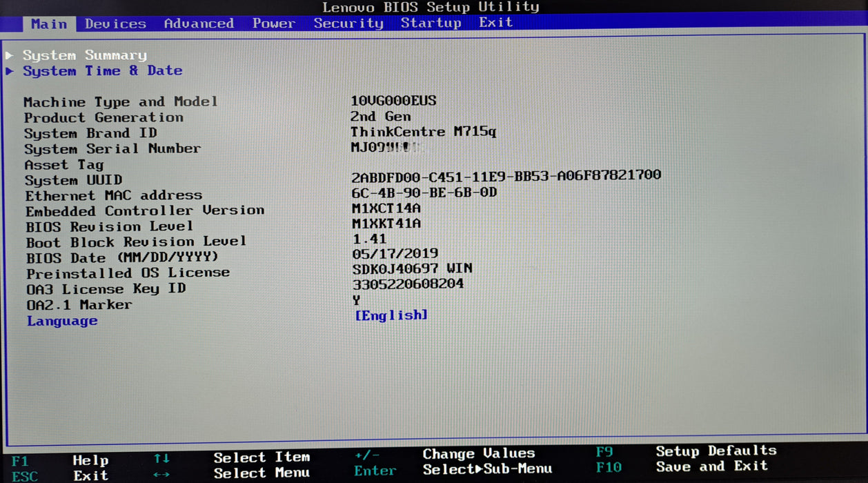Click the F1 Help key hint
The height and width of the screenshot is (483, 868).
point(60,460)
